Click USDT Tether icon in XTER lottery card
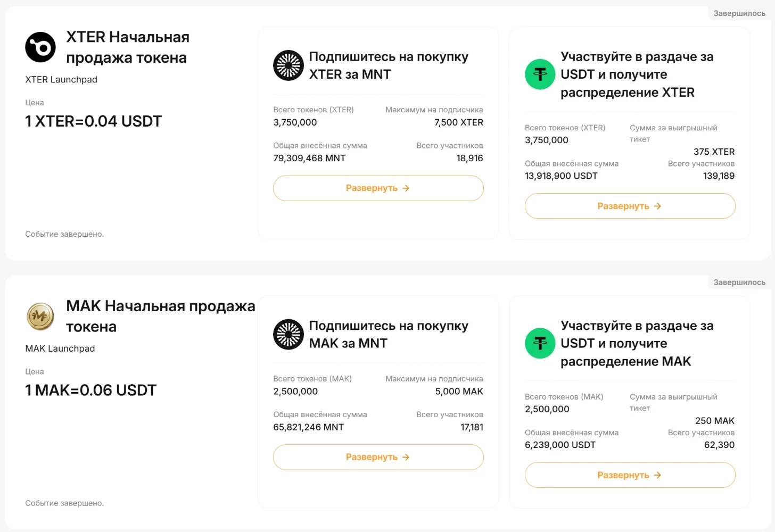775x532 pixels. pos(540,74)
